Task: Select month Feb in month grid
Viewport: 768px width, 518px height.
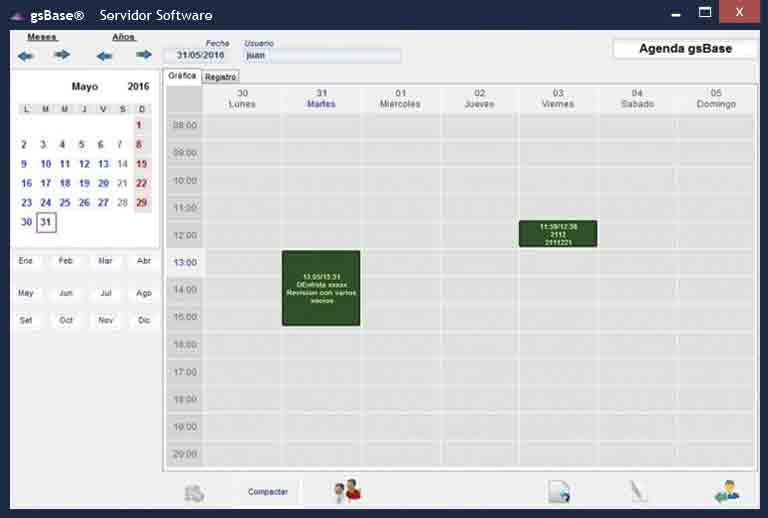Action: pyautogui.click(x=65, y=261)
